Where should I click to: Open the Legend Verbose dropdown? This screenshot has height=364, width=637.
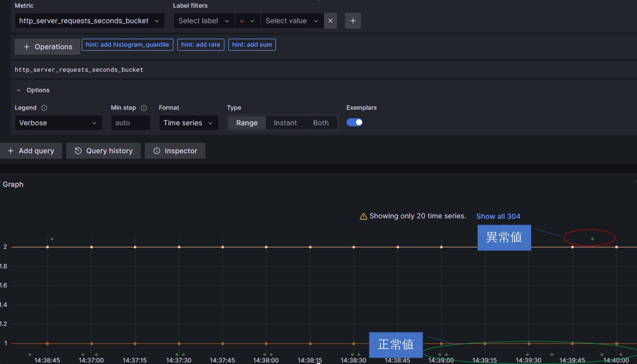pyautogui.click(x=59, y=123)
